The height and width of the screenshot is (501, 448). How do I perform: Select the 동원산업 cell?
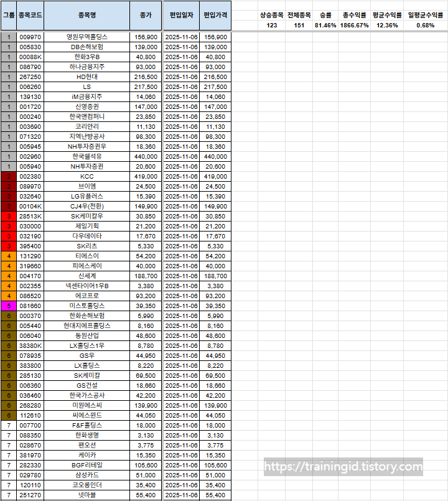coord(87,336)
